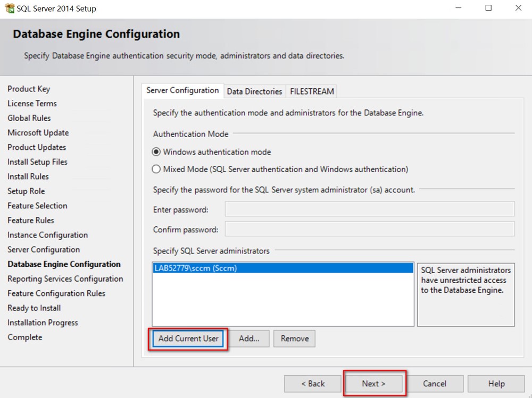Click Feature Rules step in sidebar
This screenshot has width=532, height=398.
pos(31,220)
